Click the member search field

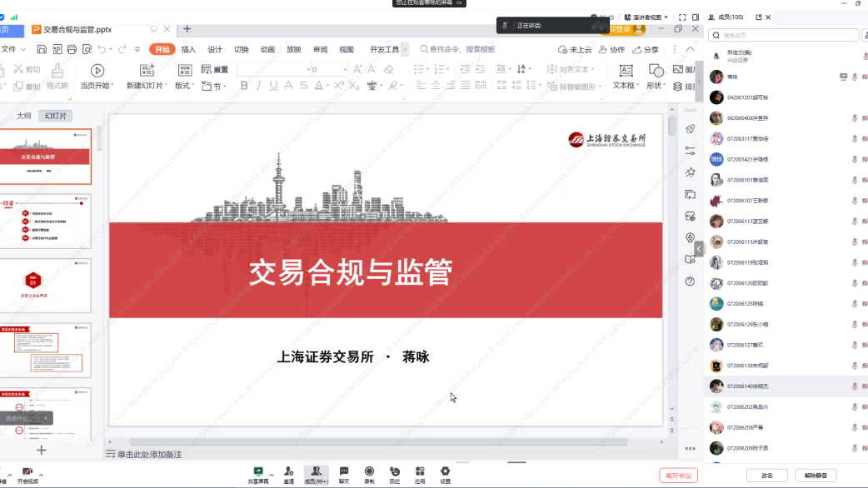point(783,35)
